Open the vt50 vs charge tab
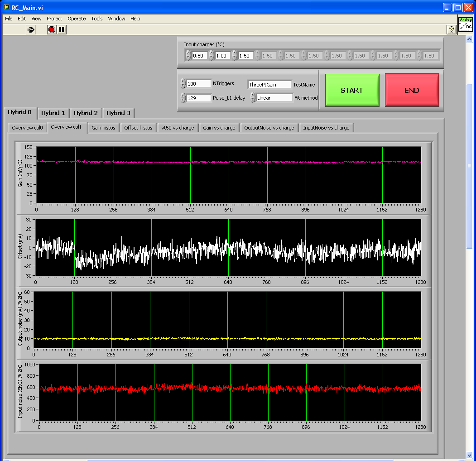The width and height of the screenshot is (476, 461). pyautogui.click(x=178, y=128)
